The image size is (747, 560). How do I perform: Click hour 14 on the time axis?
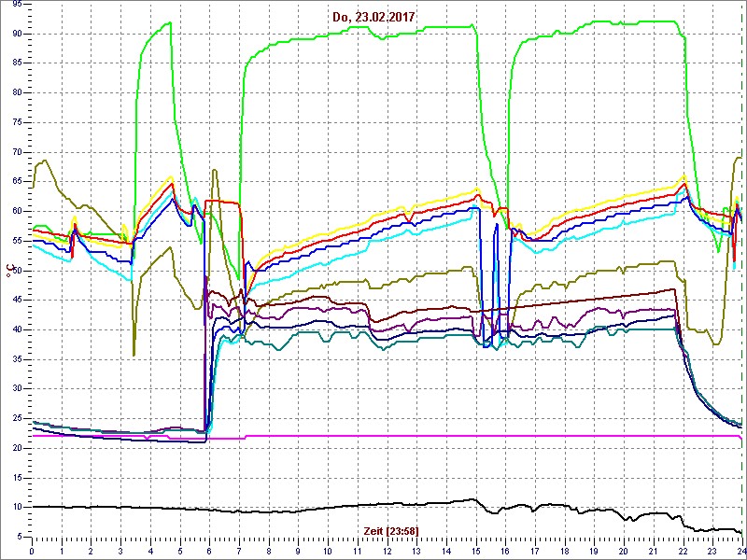point(446,552)
